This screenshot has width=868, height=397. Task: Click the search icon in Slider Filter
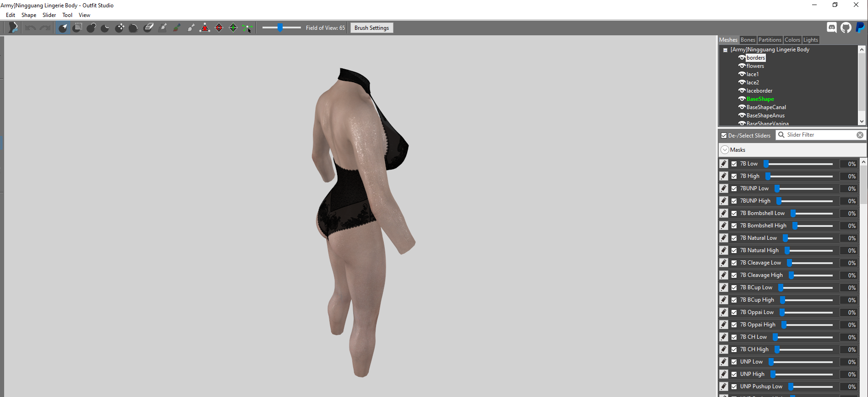coord(781,135)
